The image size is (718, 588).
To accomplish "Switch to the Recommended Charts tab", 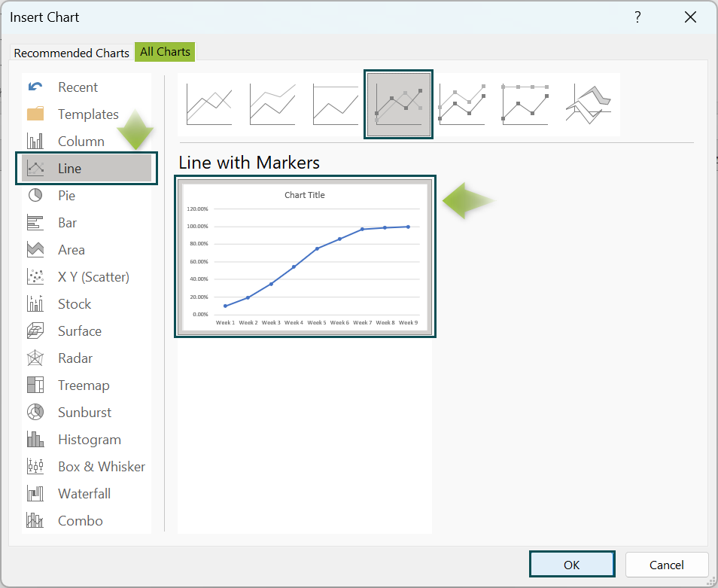I will point(71,53).
